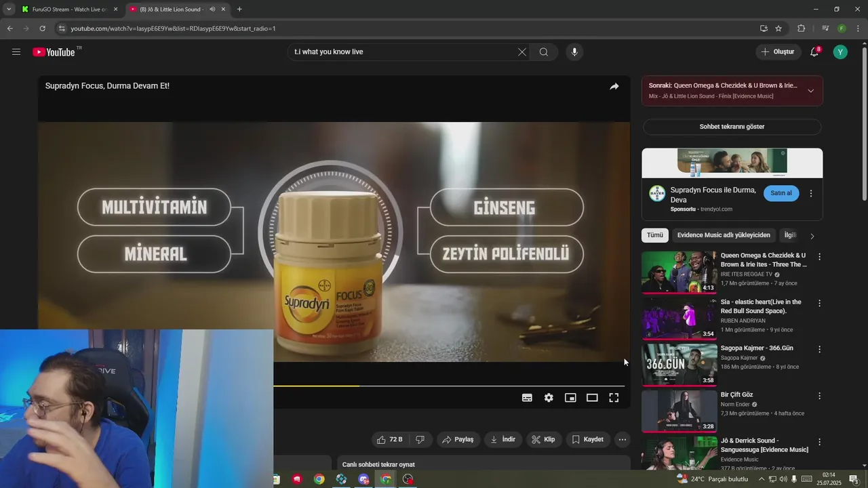This screenshot has height=488, width=868.
Task: Click the magnifier search button
Action: 544,52
